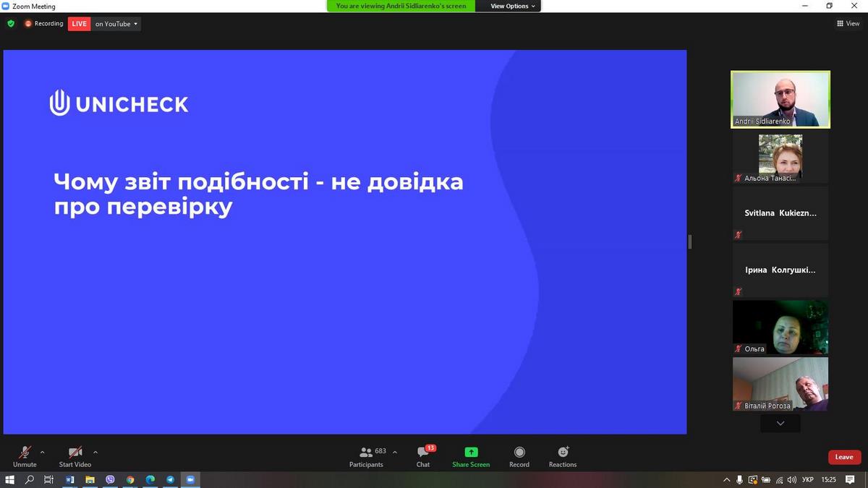Viewport: 868px width, 488px height.
Task: Click the Record icon
Action: 519,453
